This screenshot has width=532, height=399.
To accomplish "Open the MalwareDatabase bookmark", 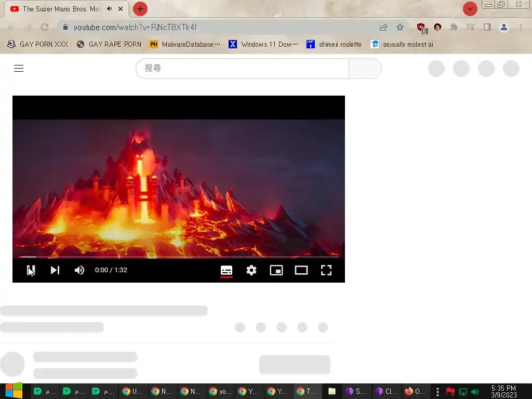I will [185, 44].
